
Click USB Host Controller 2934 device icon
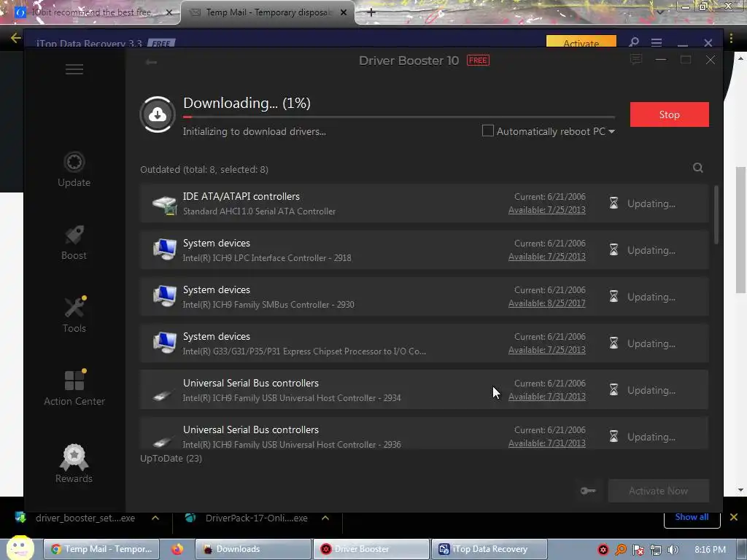(163, 394)
